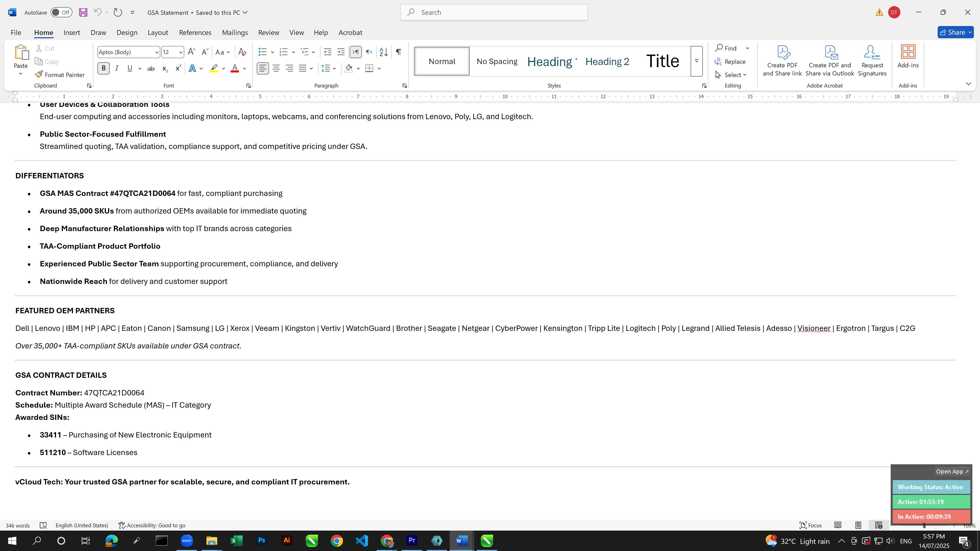
Task: Toggle Focus mode in status bar
Action: 810,525
